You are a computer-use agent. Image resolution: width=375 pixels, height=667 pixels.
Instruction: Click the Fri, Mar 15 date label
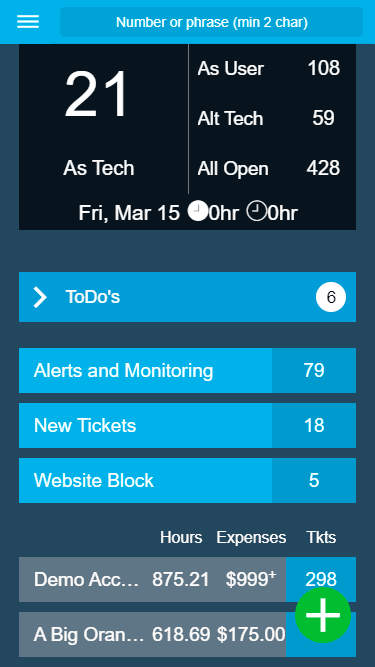(129, 213)
